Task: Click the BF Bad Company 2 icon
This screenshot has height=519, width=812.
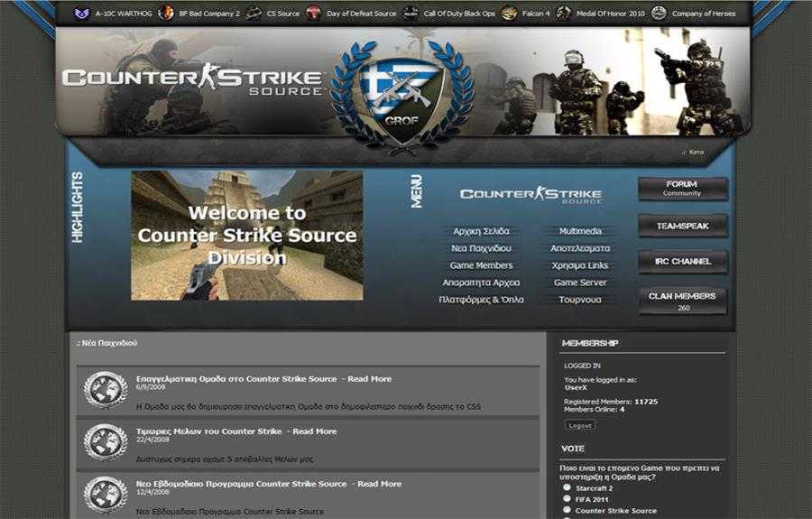Action: coord(166,13)
